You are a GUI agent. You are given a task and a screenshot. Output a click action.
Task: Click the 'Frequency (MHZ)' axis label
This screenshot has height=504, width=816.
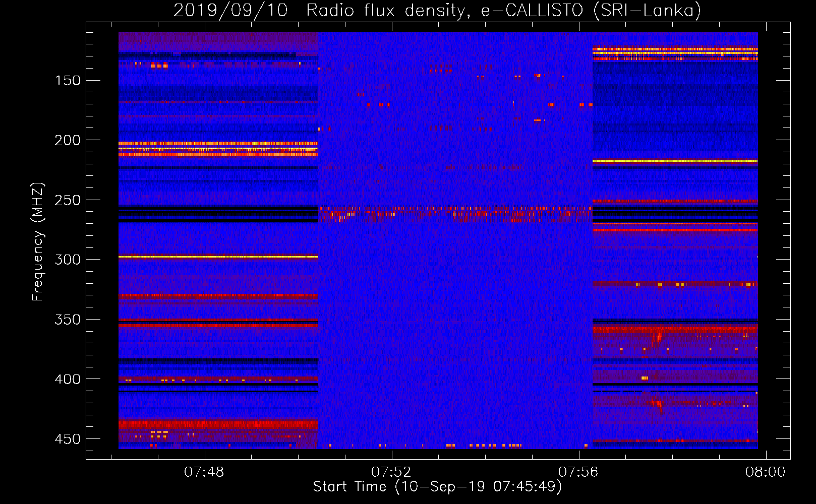pyautogui.click(x=38, y=241)
